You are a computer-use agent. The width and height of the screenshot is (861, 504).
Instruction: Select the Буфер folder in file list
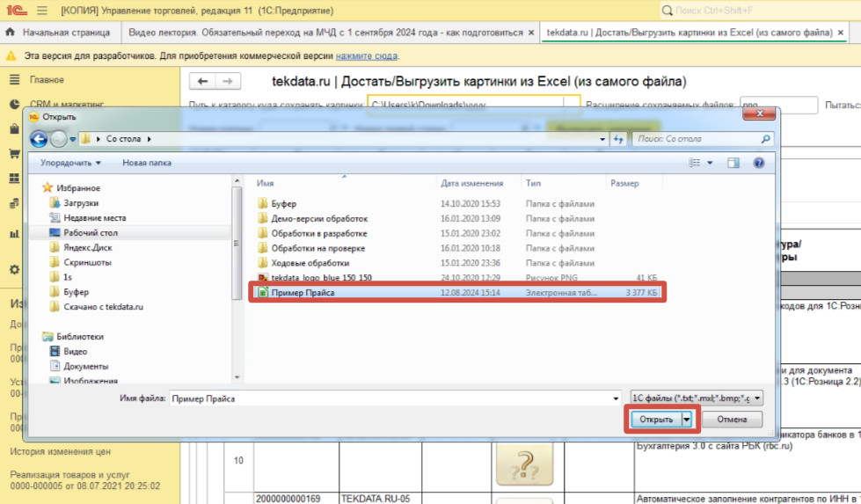(x=283, y=203)
